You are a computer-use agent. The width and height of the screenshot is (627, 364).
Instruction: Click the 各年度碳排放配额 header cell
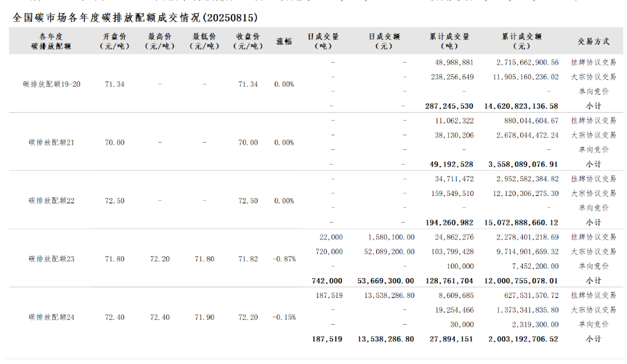[51, 41]
